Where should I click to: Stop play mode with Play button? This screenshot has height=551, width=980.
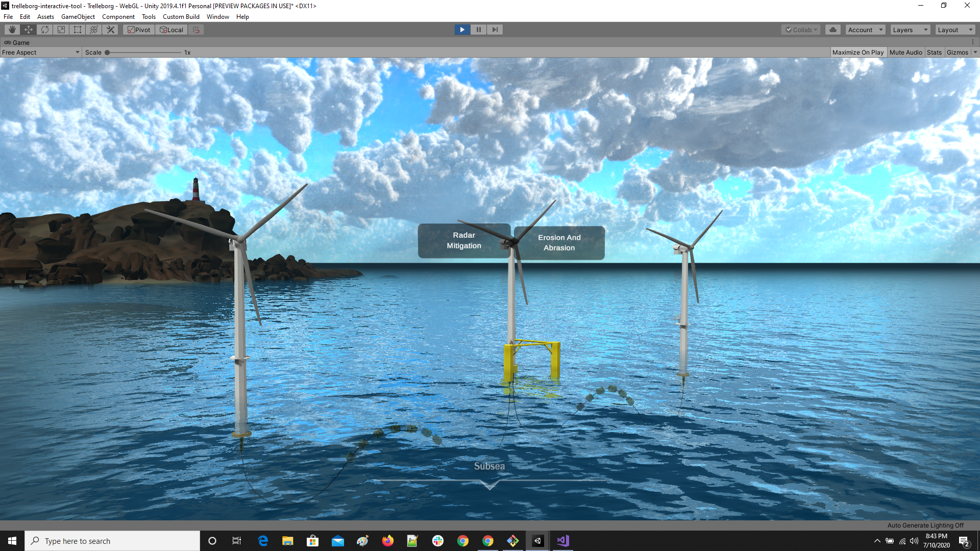click(x=462, y=30)
